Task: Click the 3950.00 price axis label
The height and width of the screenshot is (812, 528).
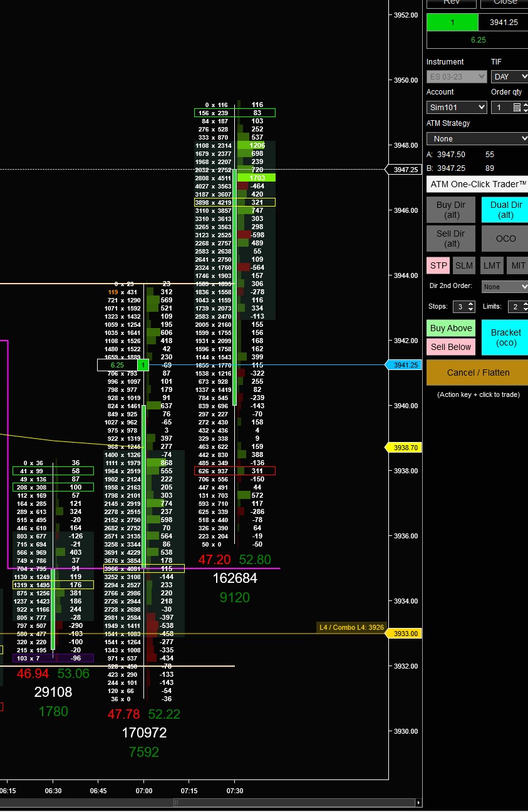Action: pos(406,80)
